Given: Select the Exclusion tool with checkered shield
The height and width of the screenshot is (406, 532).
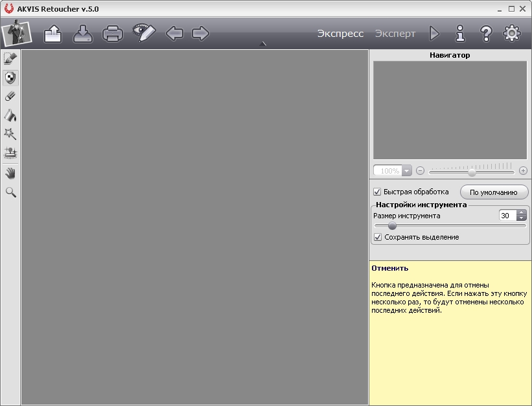Looking at the screenshot, I should point(10,78).
